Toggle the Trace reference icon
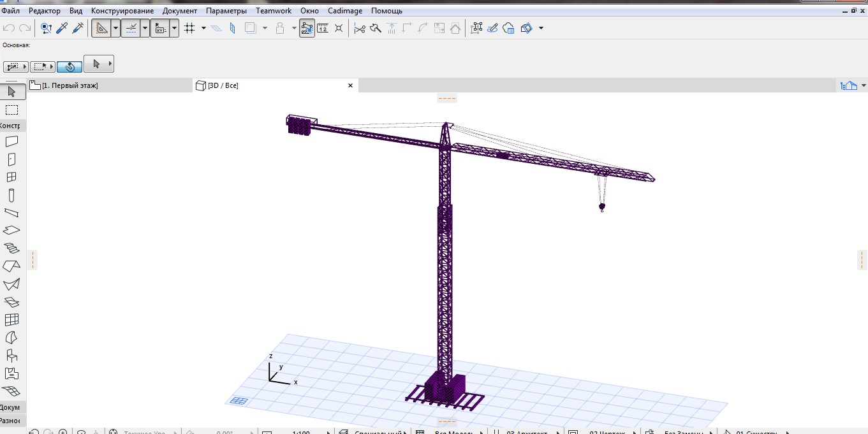Screen dimensions: 868x434 pos(251,28)
